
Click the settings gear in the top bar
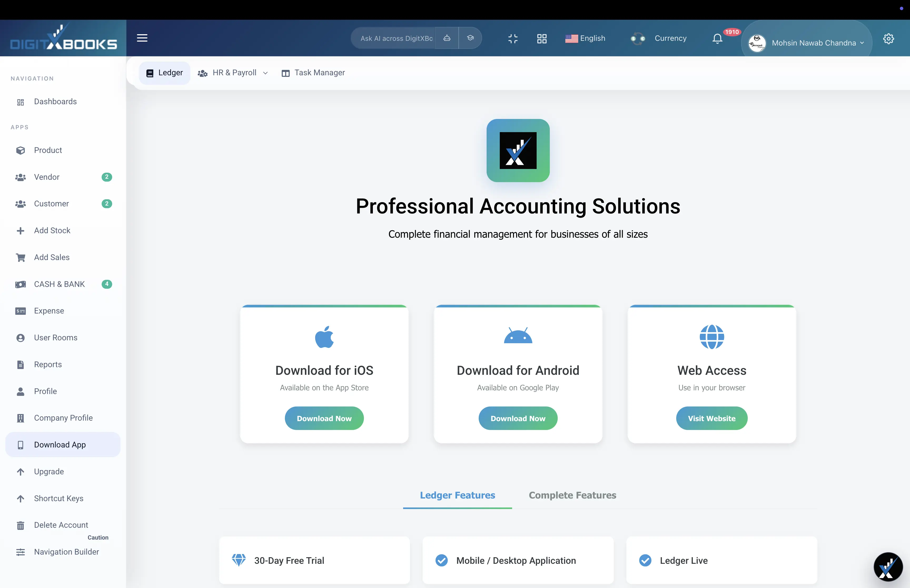pyautogui.click(x=889, y=38)
